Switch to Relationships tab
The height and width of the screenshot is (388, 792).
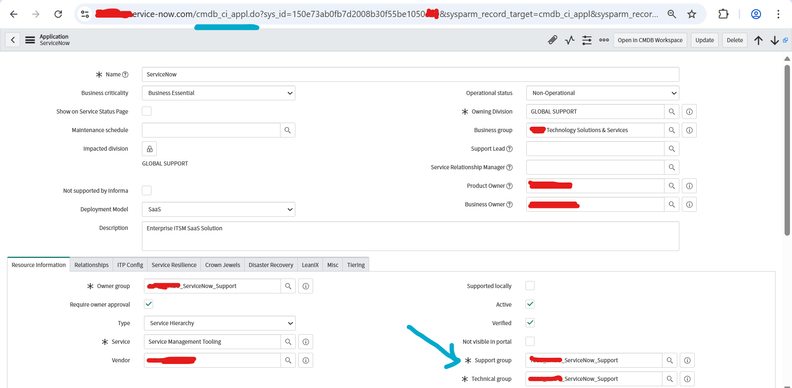91,265
